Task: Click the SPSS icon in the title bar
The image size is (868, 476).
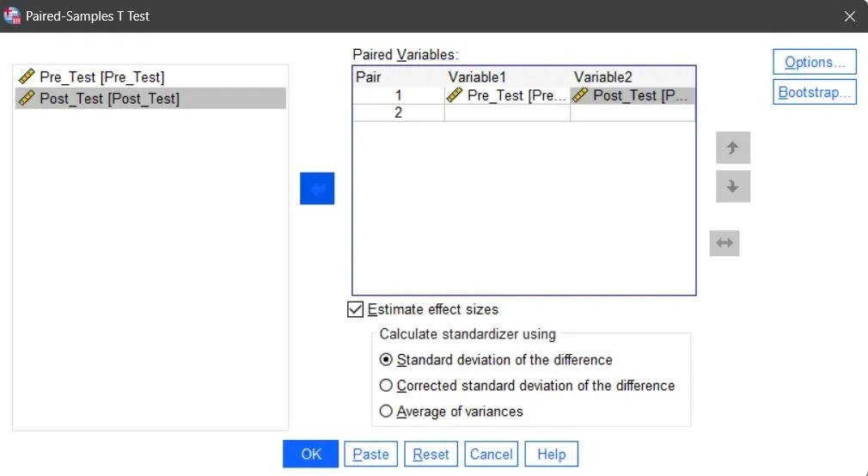Action: [x=12, y=15]
